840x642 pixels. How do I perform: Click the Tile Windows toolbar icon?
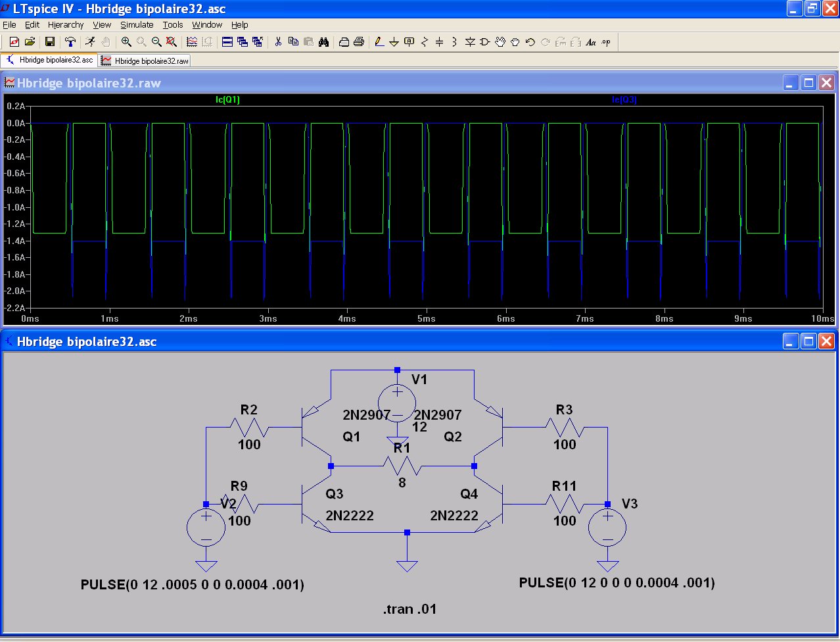pos(227,42)
